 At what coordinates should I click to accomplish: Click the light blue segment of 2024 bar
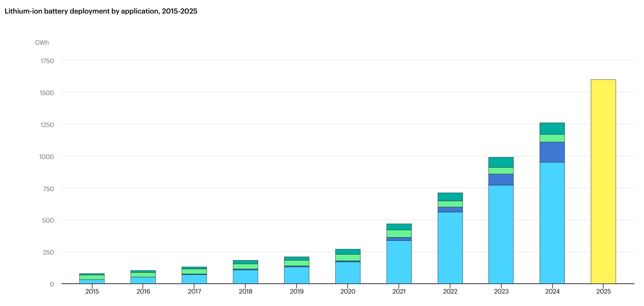click(x=552, y=223)
